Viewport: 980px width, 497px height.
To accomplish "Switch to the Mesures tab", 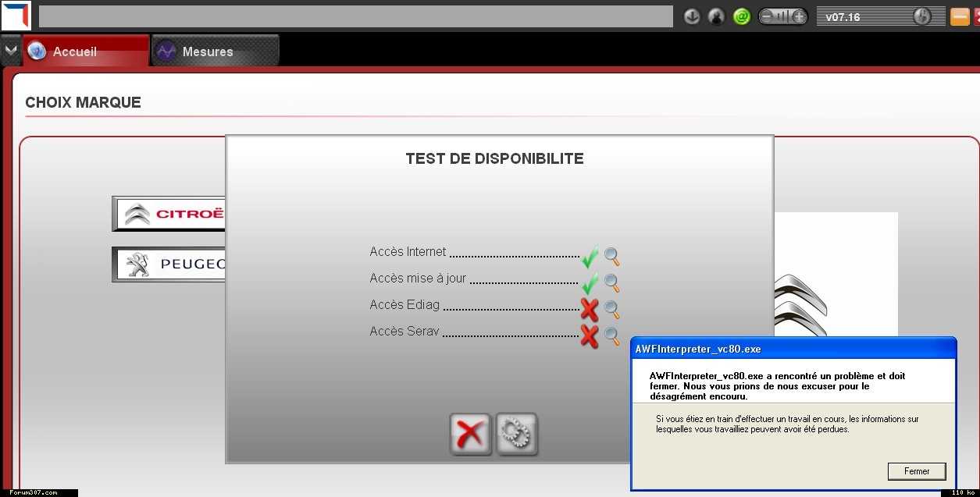I will tap(216, 51).
